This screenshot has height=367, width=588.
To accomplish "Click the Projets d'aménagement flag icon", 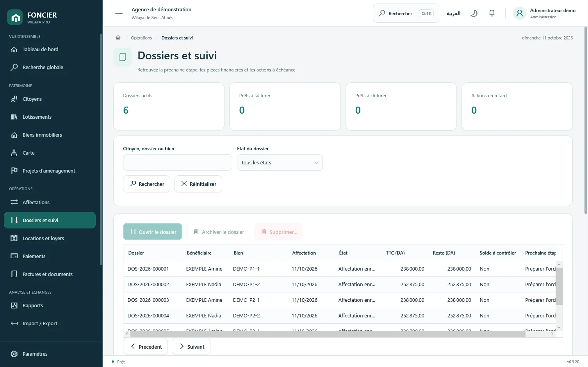I will coord(14,171).
